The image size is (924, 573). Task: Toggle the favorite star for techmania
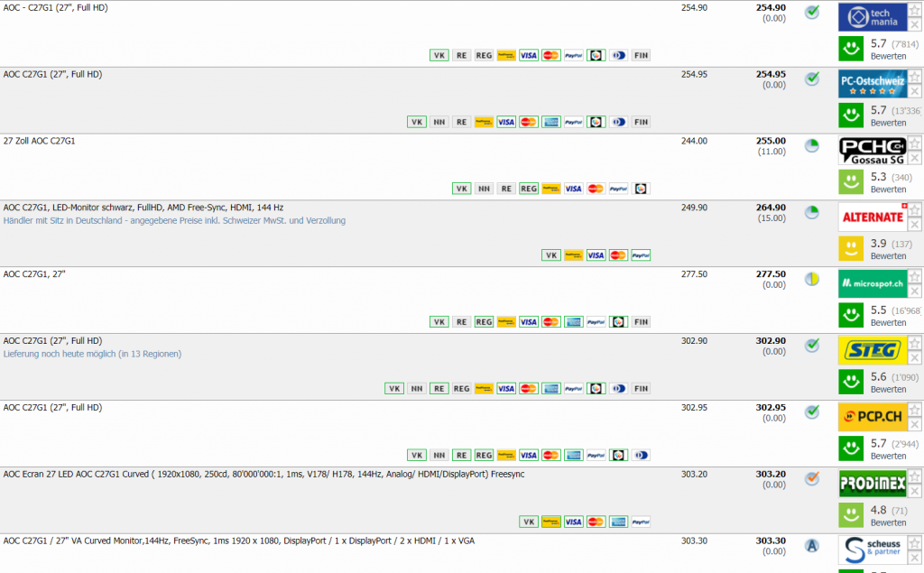point(915,10)
